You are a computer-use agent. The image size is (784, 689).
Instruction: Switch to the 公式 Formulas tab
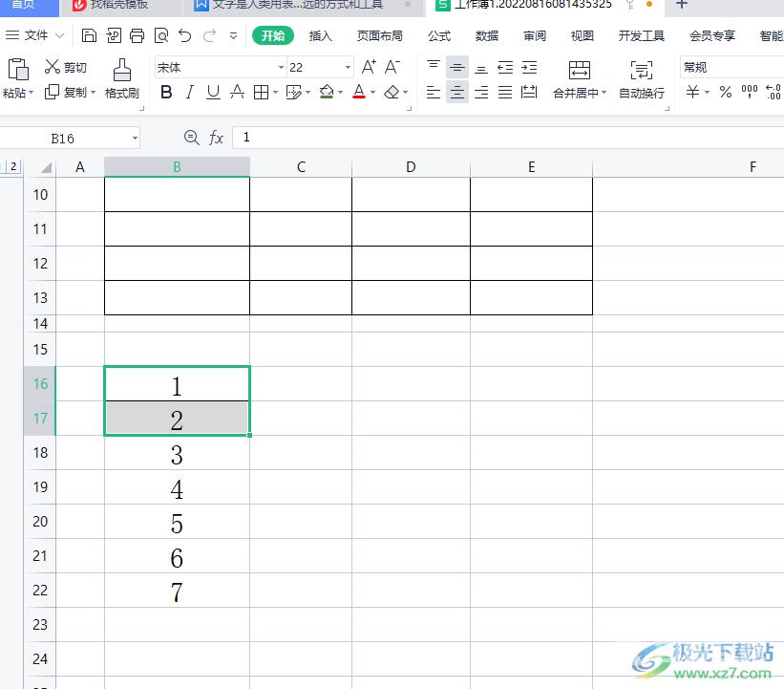click(x=439, y=35)
